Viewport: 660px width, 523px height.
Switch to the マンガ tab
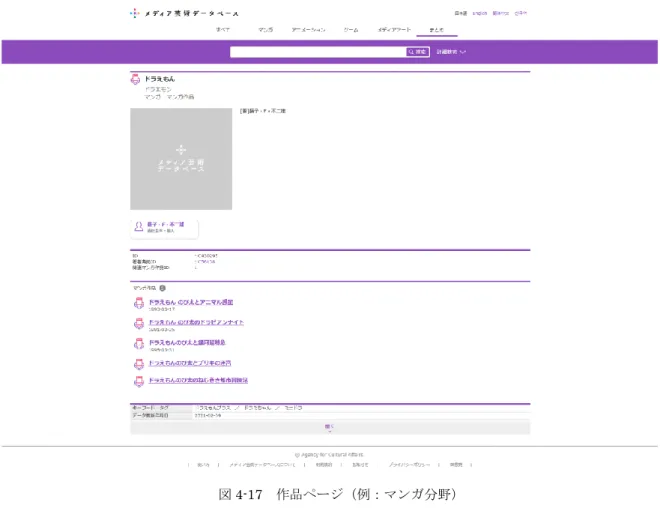265,30
